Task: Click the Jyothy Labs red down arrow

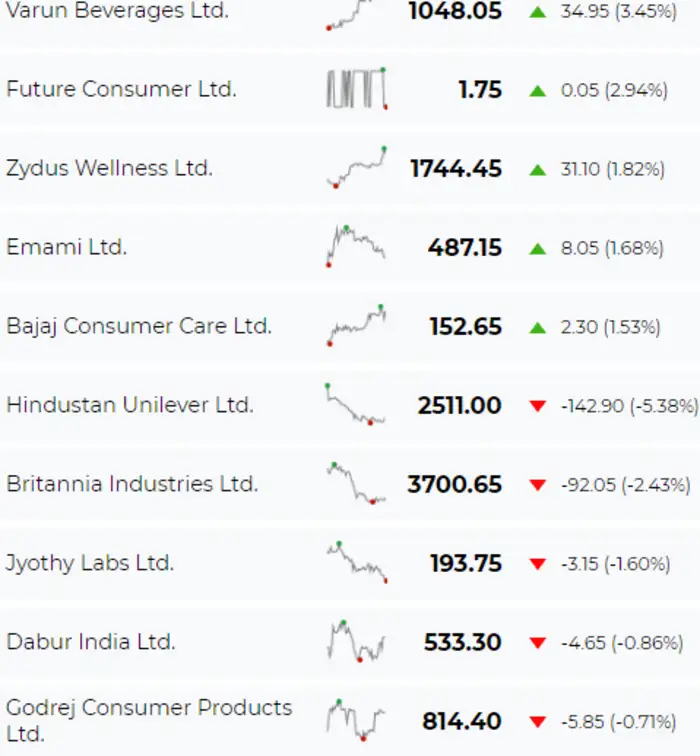Action: click(538, 564)
